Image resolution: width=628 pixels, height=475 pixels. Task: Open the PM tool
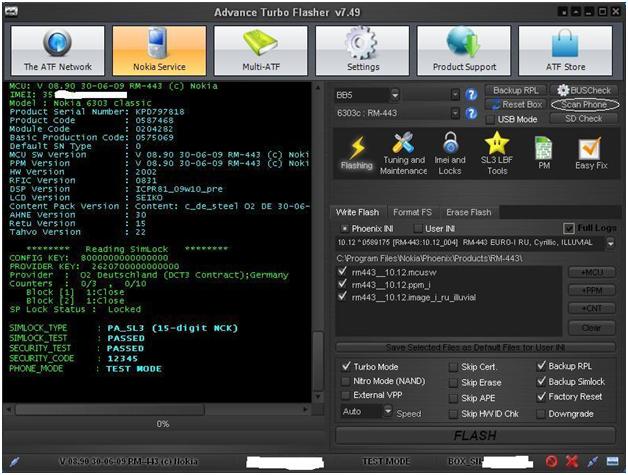click(543, 153)
